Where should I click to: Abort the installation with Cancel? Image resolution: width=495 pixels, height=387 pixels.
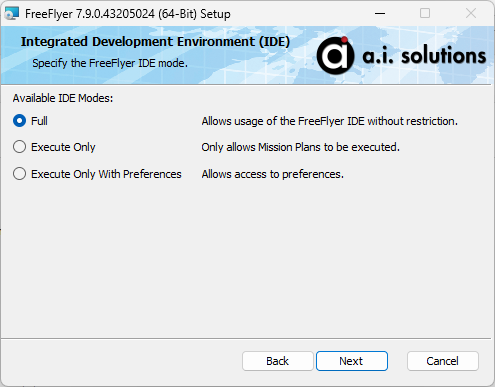pyautogui.click(x=443, y=361)
